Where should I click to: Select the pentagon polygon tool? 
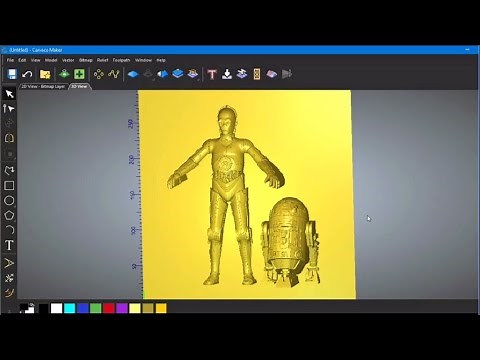9,215
